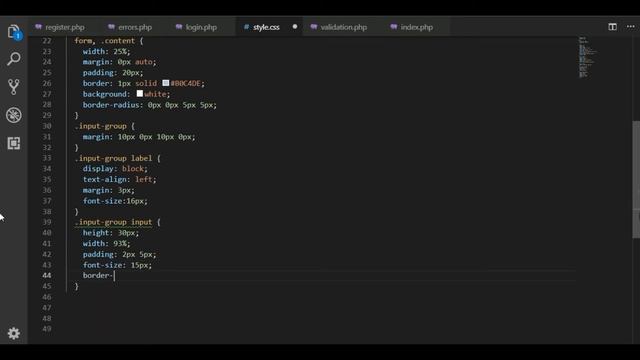Open the Extensions view
Viewport: 640px width, 360px height.
click(x=13, y=143)
